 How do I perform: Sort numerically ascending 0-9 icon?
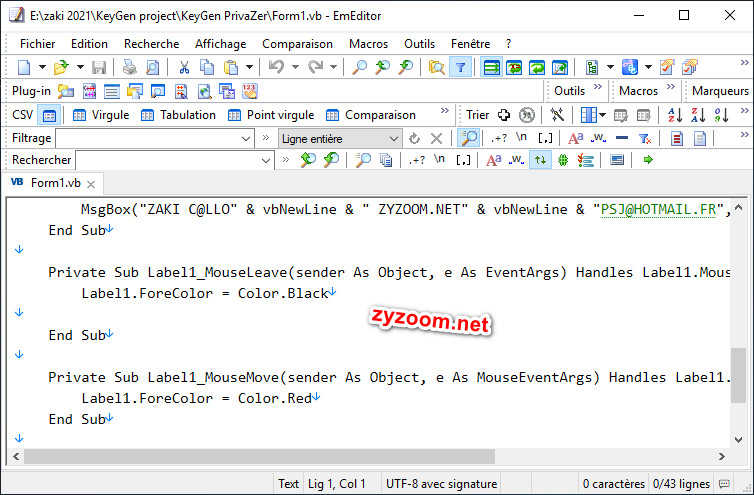(x=721, y=115)
